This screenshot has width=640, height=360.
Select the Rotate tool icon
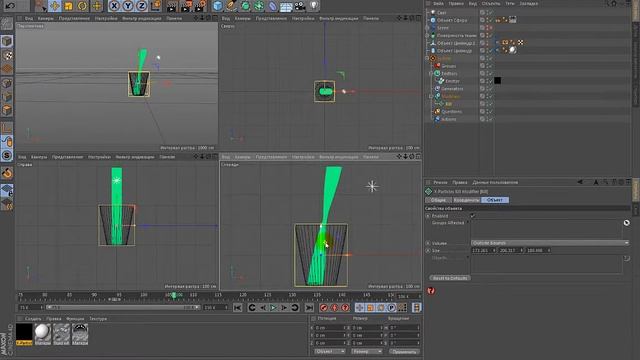tap(82, 6)
